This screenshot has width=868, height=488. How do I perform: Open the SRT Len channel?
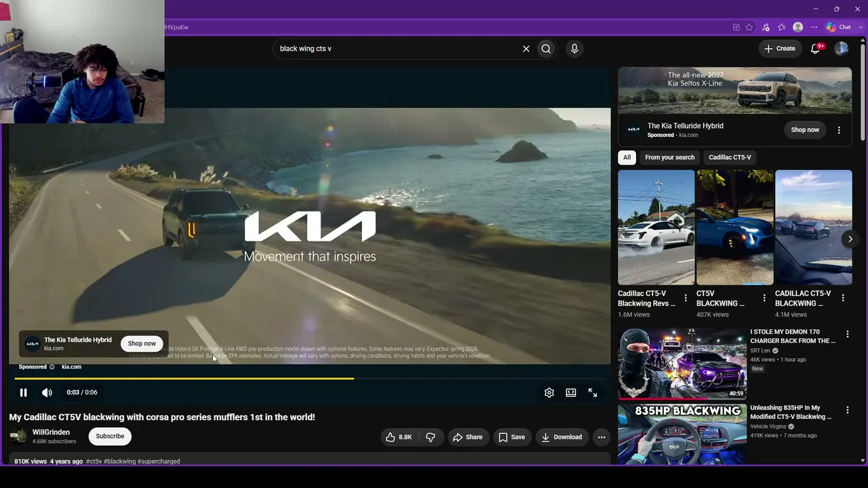click(x=760, y=350)
